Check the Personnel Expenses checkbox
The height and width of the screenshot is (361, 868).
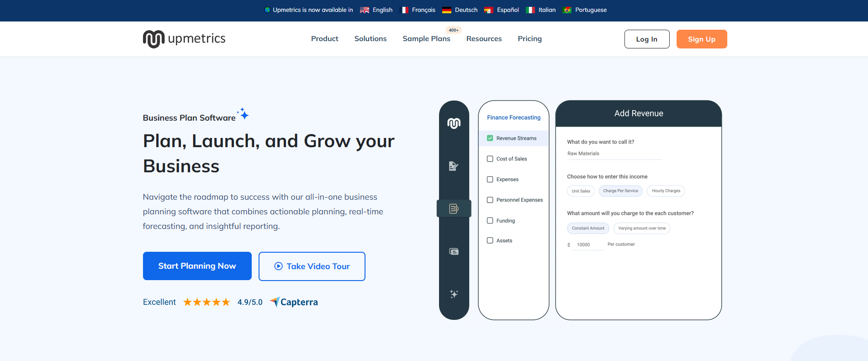[x=490, y=200]
